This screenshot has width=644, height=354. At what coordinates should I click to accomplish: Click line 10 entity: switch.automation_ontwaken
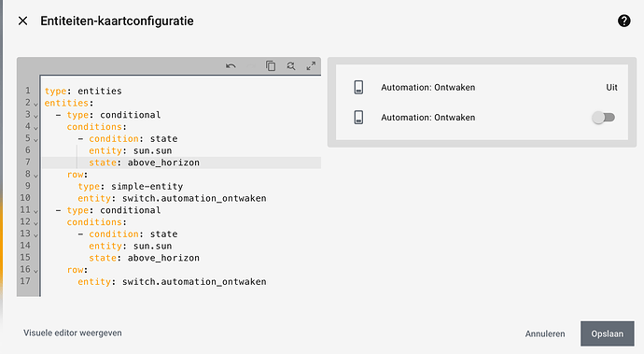pyautogui.click(x=172, y=199)
